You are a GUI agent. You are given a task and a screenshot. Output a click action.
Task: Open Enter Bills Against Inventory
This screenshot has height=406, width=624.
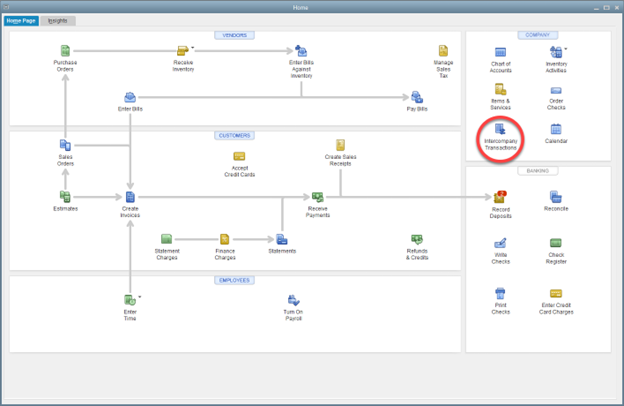[301, 51]
